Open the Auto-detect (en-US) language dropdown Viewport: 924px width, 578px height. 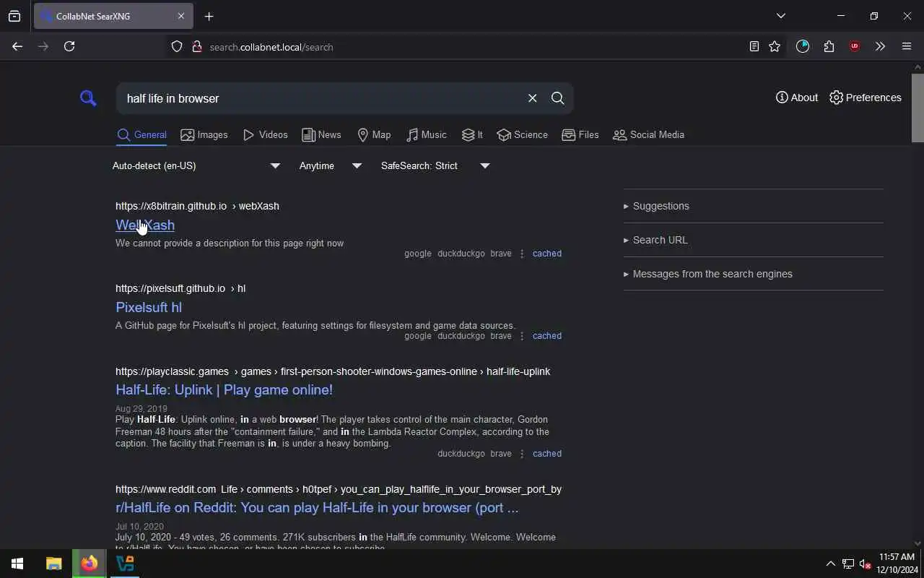tap(196, 165)
